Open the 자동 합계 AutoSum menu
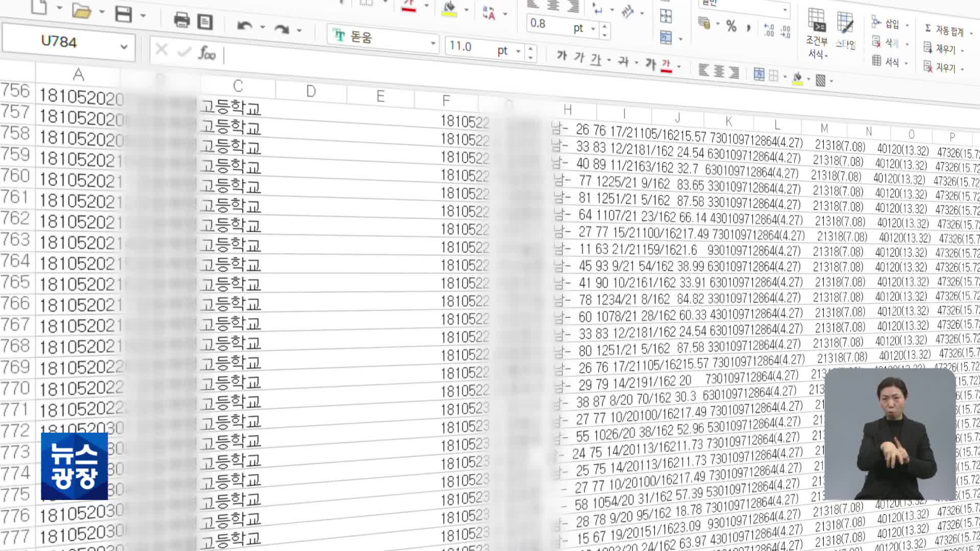 pyautogui.click(x=948, y=31)
